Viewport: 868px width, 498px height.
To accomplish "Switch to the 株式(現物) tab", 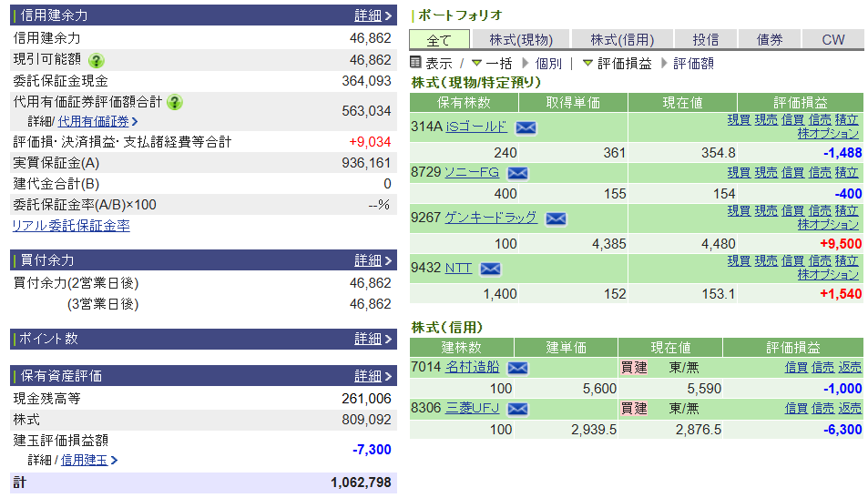I will (x=520, y=39).
